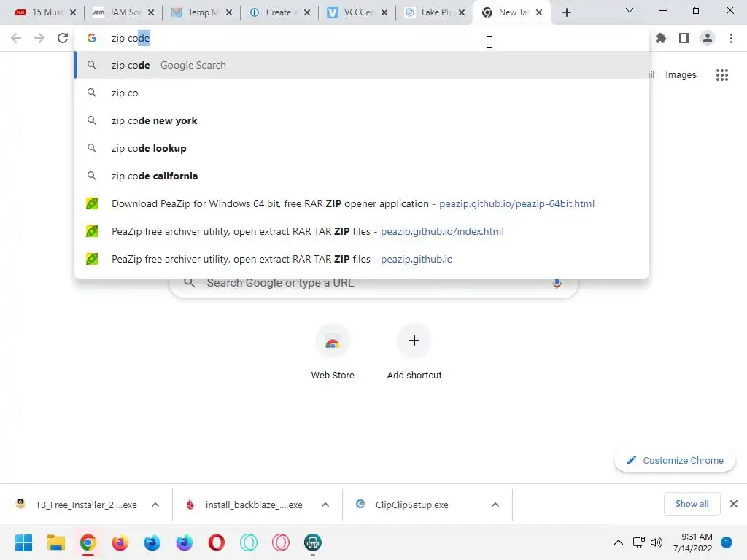747x560 pixels.
Task: Open the Extensions puzzle icon
Action: (x=660, y=38)
